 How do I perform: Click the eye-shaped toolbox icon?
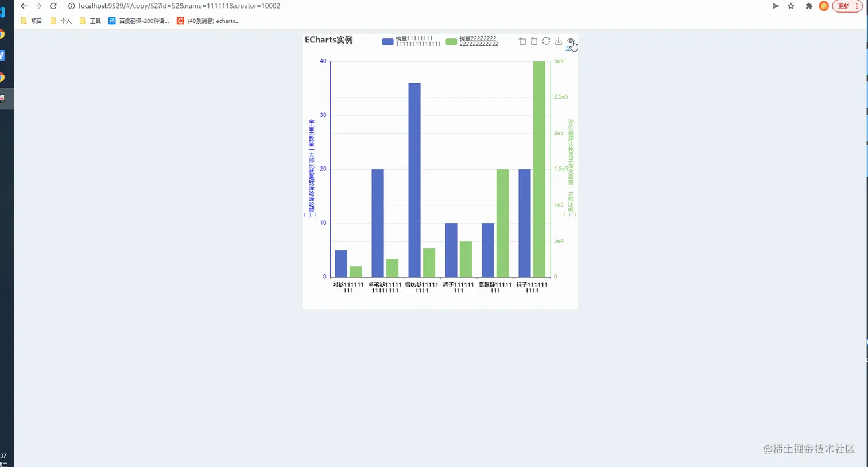[x=570, y=41]
